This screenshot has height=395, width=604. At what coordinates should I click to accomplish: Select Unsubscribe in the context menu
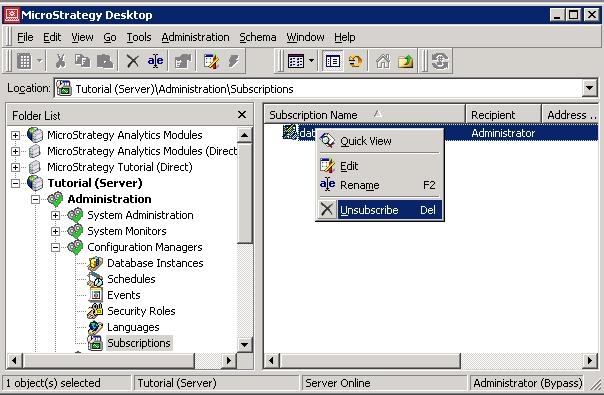click(x=380, y=210)
